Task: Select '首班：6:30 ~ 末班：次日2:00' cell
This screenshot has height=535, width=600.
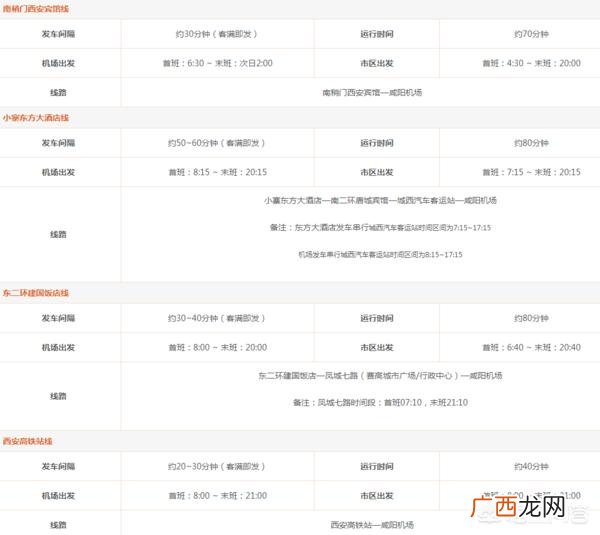Action: [x=217, y=63]
